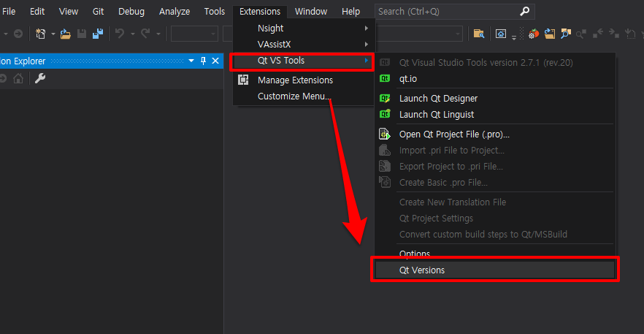Image resolution: width=644 pixels, height=334 pixels.
Task: Click Visual Assist navigate back arrow icon
Action: (x=597, y=33)
